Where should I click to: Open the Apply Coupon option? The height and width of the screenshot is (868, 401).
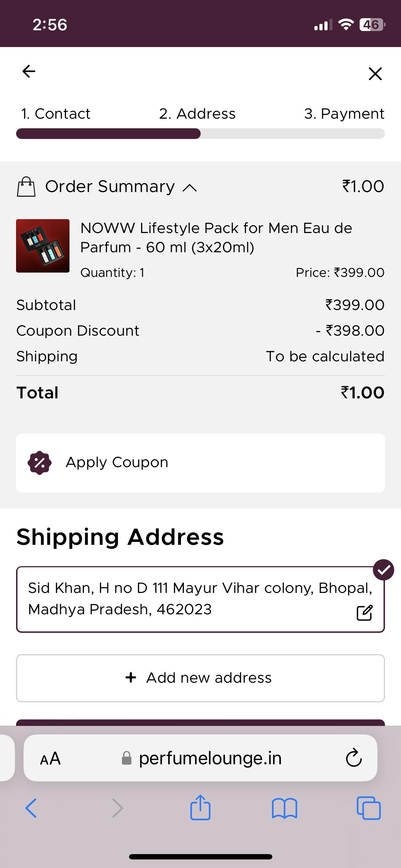200,463
